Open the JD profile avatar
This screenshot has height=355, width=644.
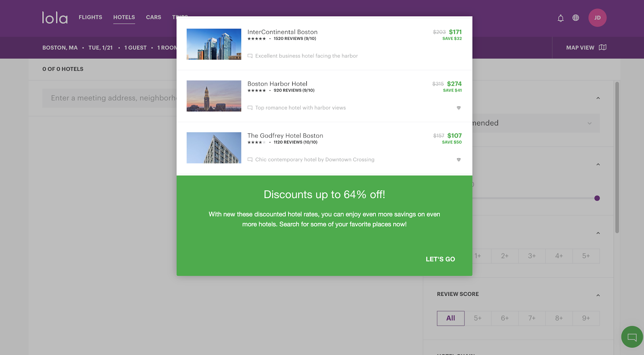tap(597, 18)
